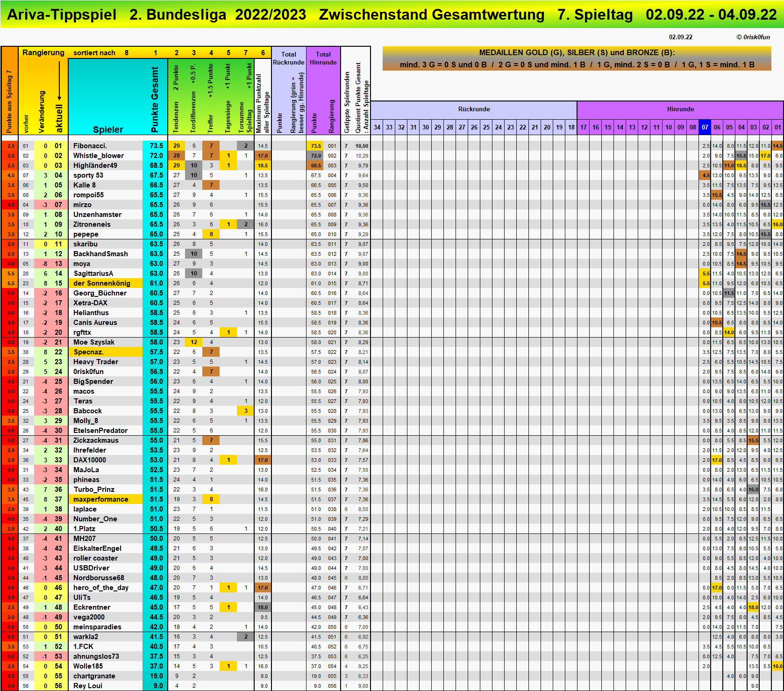Select player roller coaster

96,558
